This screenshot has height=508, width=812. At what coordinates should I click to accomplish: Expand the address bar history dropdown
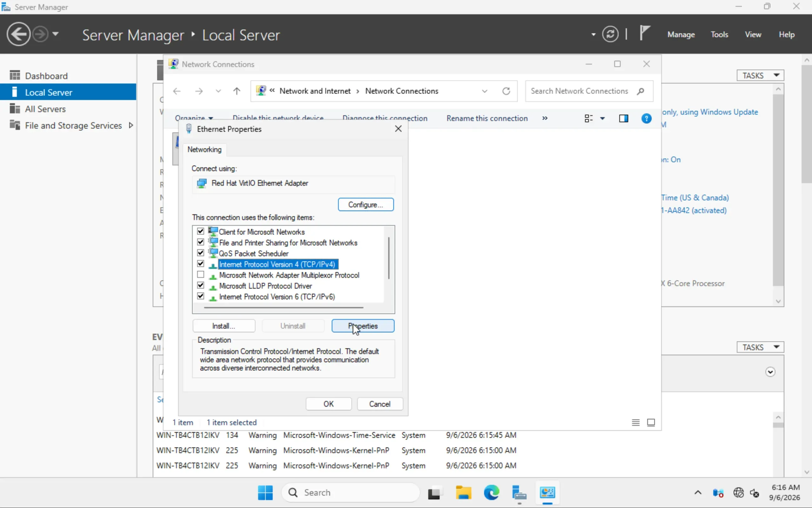click(484, 91)
